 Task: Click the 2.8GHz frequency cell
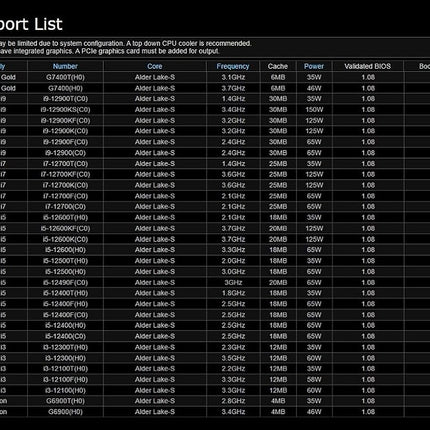(x=233, y=401)
